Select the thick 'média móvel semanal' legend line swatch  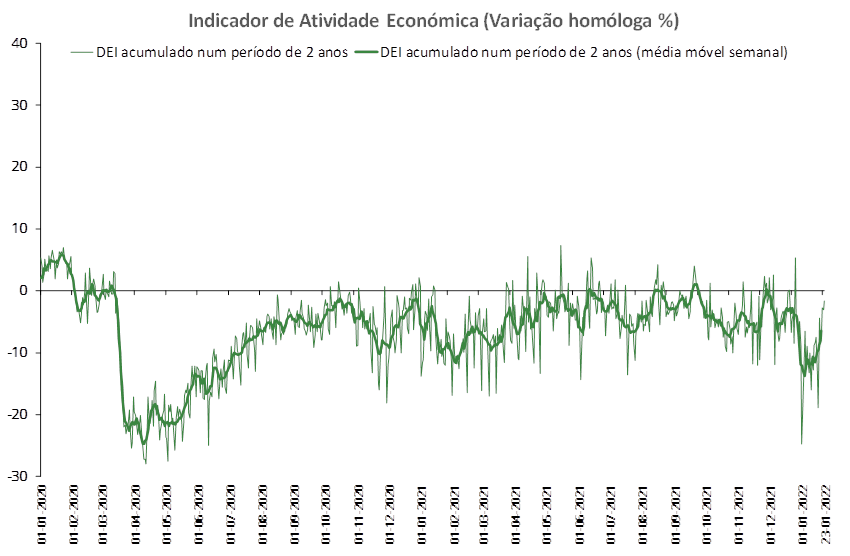pos(367,53)
